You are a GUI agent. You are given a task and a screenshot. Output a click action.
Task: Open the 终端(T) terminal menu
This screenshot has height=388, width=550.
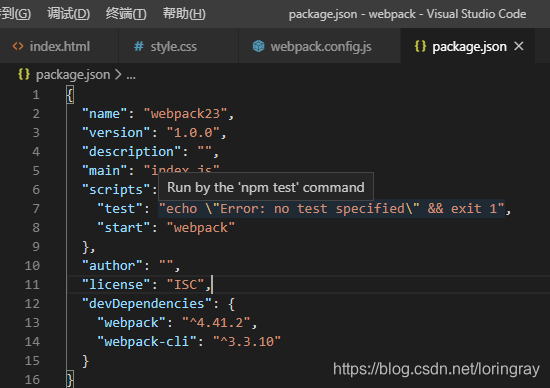click(x=126, y=14)
